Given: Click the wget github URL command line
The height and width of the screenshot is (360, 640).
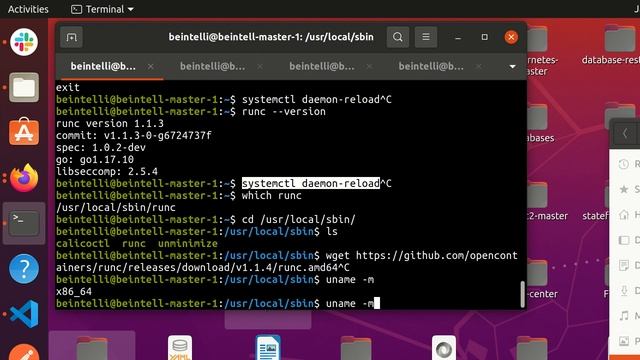Looking at the screenshot, I should 287,262.
